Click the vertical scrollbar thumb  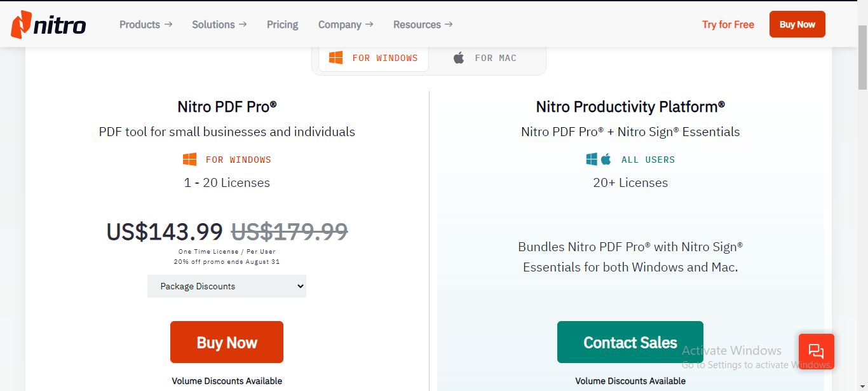pyautogui.click(x=862, y=58)
